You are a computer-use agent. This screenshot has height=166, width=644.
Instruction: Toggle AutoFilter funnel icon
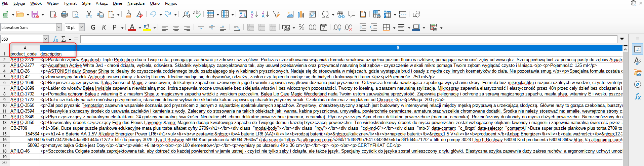(x=276, y=14)
